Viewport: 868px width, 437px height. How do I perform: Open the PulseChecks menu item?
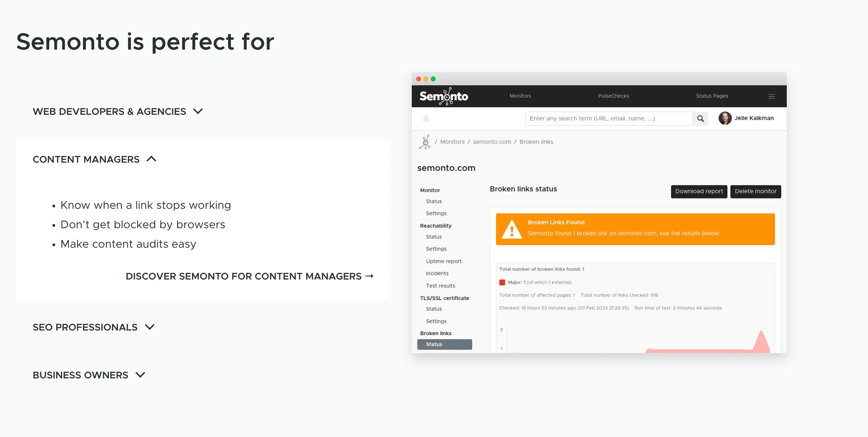click(x=613, y=96)
